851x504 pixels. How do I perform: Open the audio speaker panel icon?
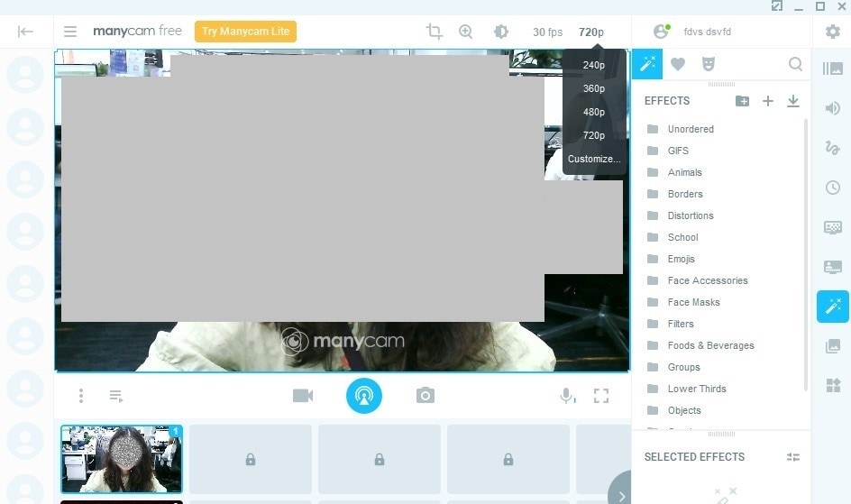[x=833, y=108]
